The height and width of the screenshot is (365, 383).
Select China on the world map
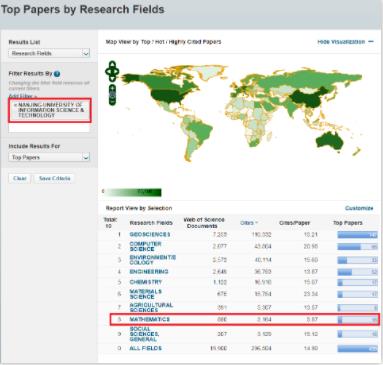(x=306, y=98)
